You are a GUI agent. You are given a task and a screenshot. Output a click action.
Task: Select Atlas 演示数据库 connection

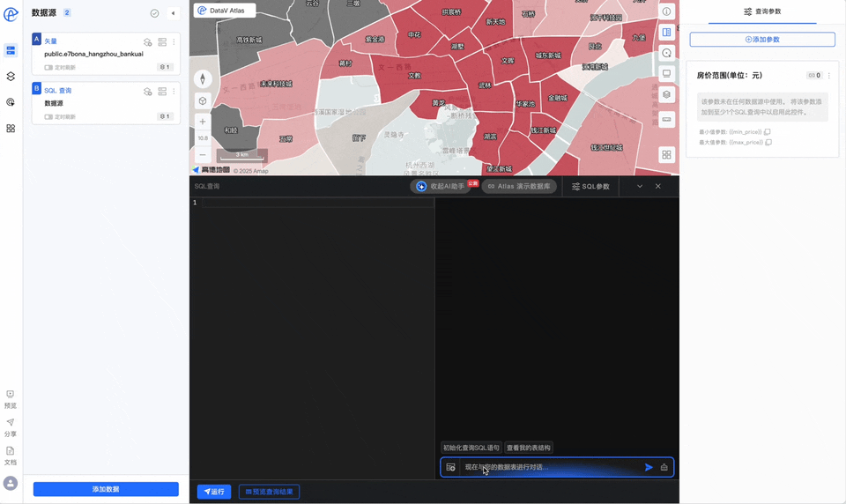[x=519, y=186]
